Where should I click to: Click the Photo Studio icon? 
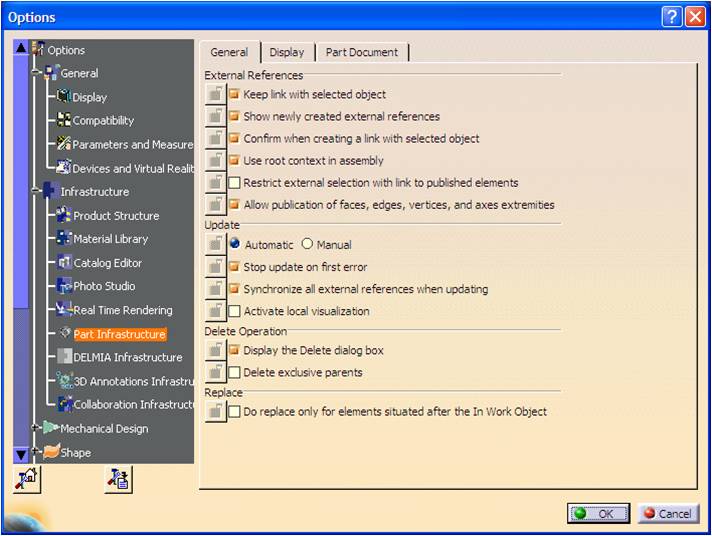[64, 286]
